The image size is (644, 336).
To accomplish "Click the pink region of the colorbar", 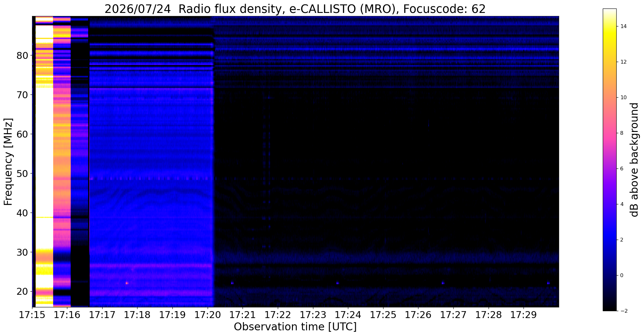I will click(x=609, y=132).
